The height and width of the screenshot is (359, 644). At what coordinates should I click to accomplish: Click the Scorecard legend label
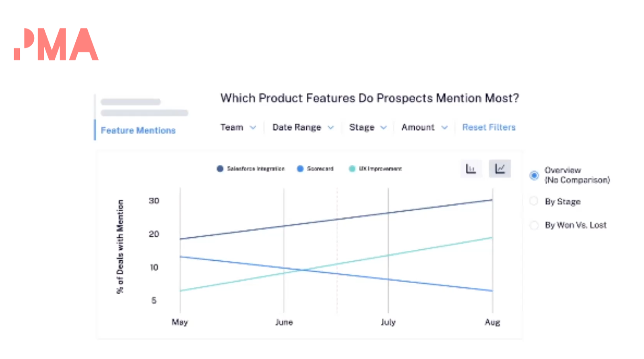(320, 169)
